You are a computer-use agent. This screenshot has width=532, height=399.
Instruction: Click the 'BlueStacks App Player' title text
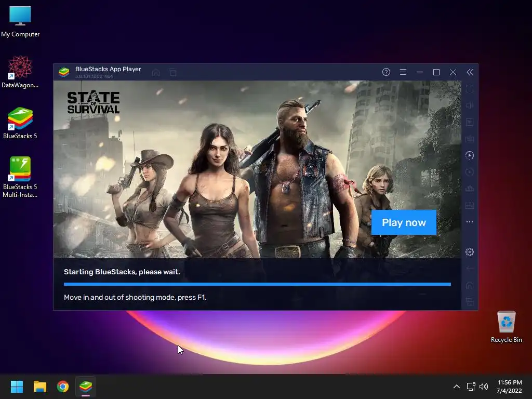(x=108, y=69)
